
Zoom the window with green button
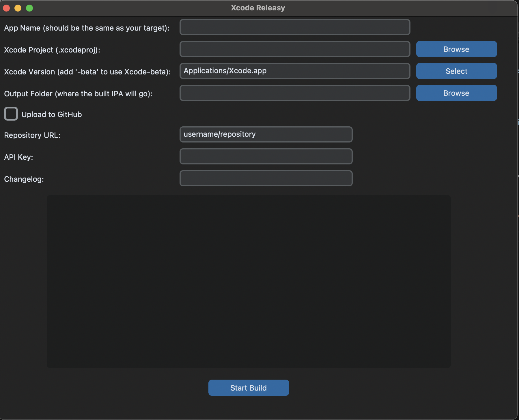[x=29, y=8]
